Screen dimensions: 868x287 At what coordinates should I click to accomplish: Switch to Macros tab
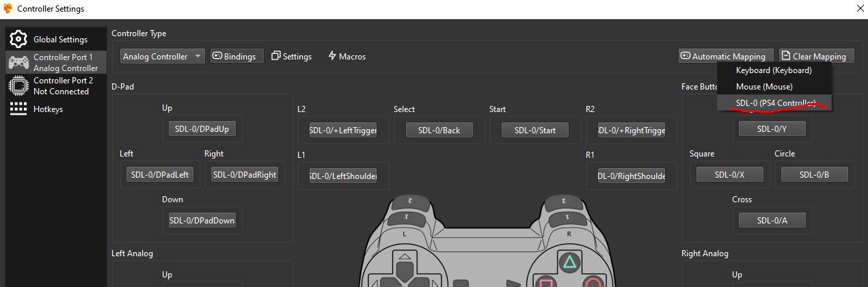347,56
